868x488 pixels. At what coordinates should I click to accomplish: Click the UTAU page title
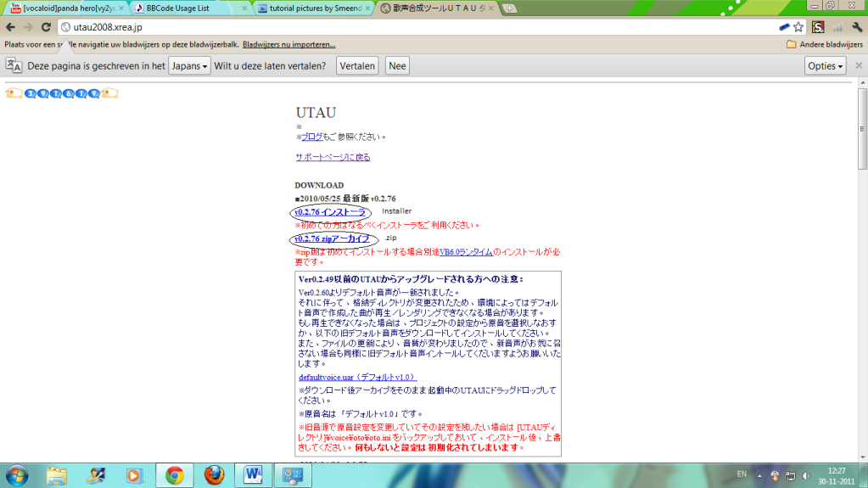point(316,112)
